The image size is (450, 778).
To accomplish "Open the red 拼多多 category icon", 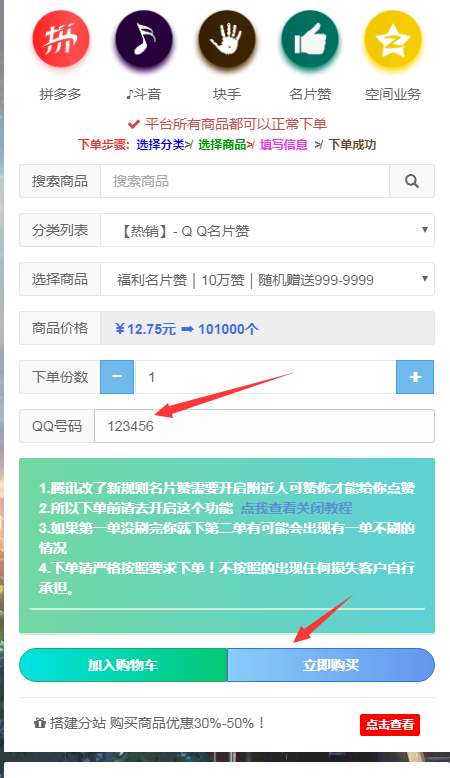I will (61, 39).
